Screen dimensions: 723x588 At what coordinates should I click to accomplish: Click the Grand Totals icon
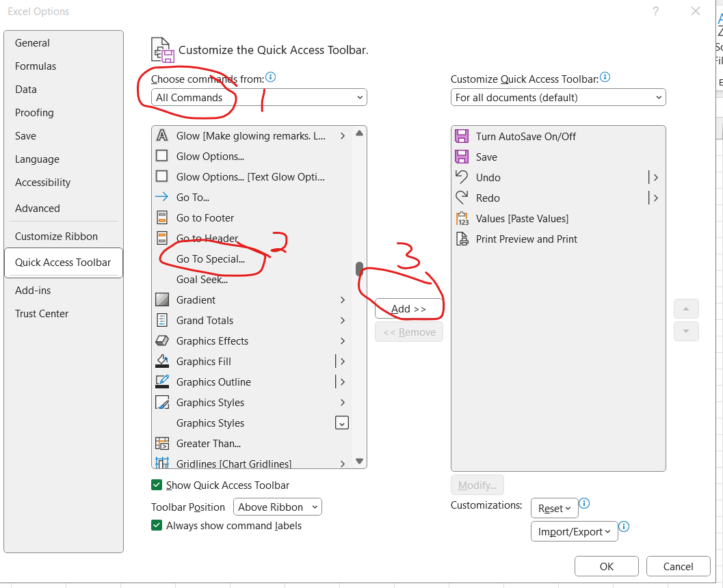tap(162, 320)
